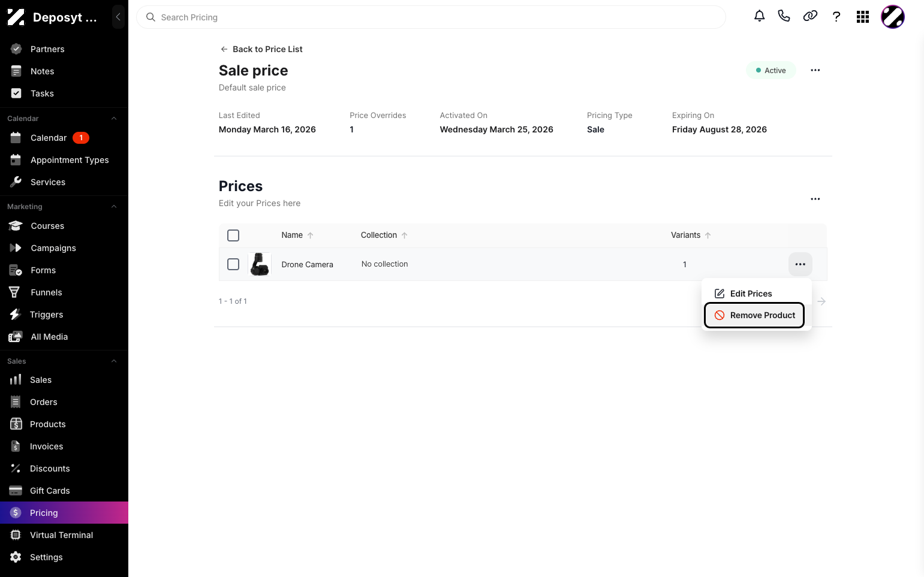This screenshot has height=577, width=924.
Task: Open Settings in the sidebar
Action: [x=64, y=557]
